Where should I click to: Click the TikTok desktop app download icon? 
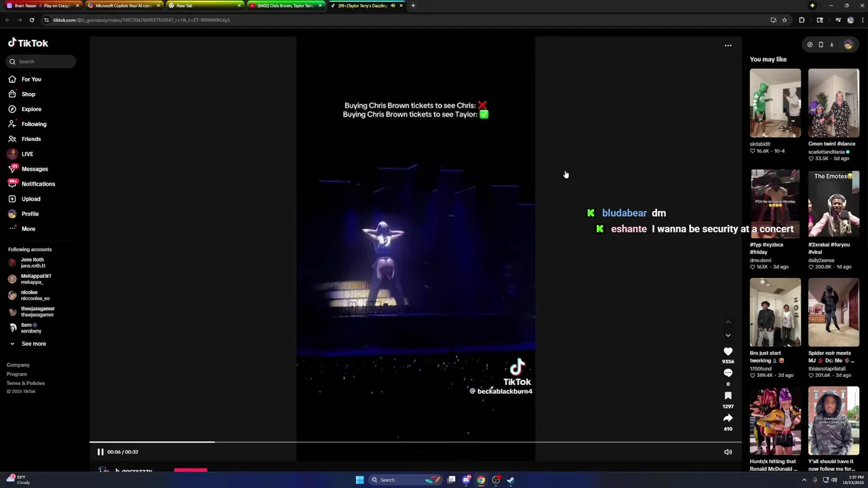(x=831, y=45)
